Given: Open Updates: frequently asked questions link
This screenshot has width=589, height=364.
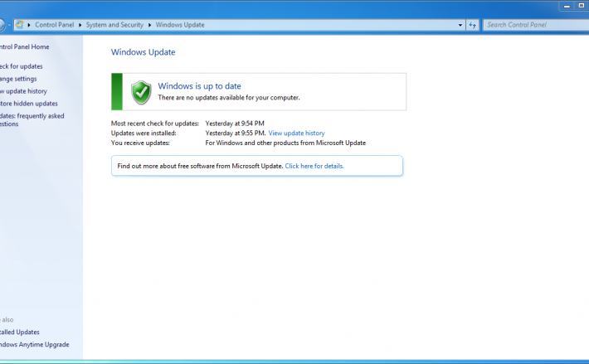Looking at the screenshot, I should 32,119.
